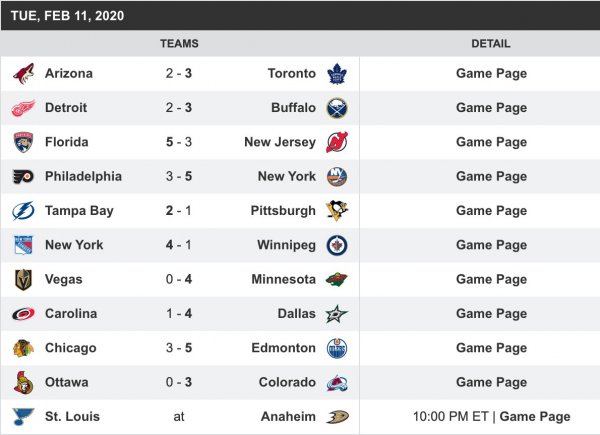Open Game Page for Arizona vs Toronto
Viewport: 600px width, 435px height.
(491, 73)
